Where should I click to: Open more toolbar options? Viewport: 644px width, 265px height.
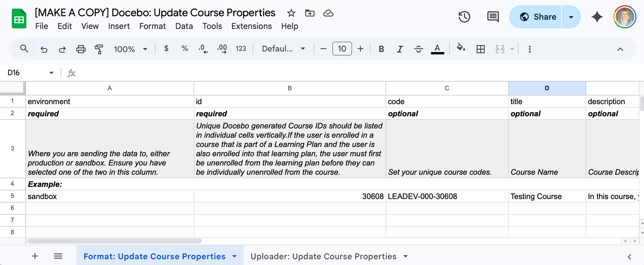(x=530, y=49)
